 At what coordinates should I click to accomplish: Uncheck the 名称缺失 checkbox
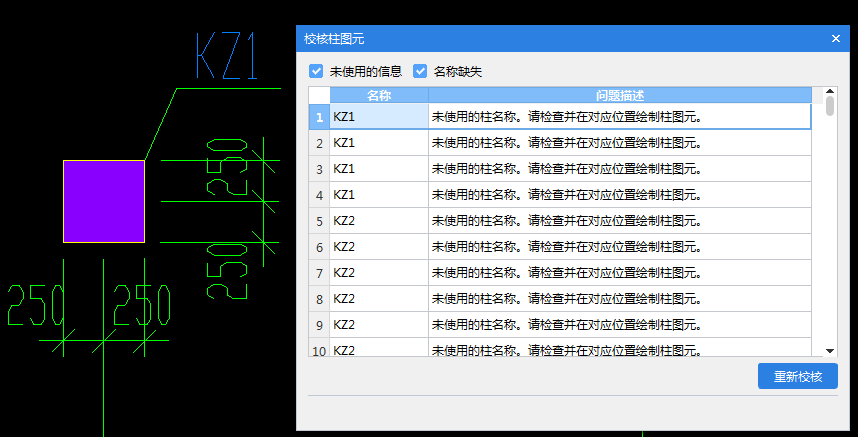pos(420,71)
